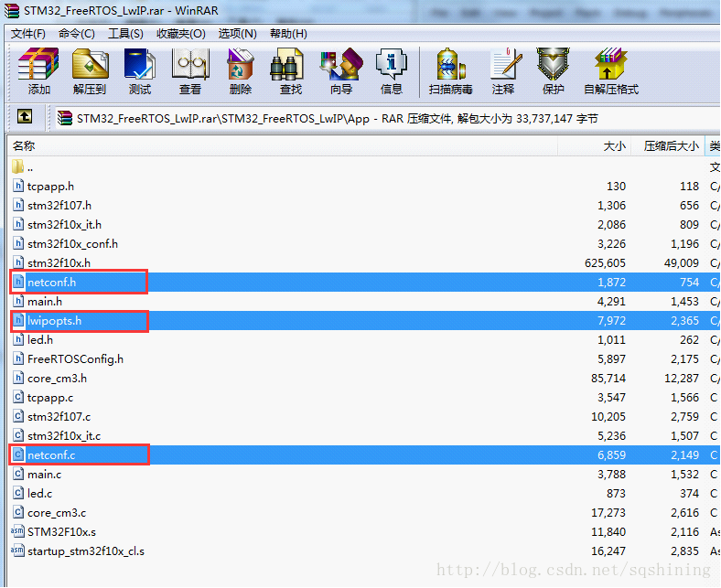
Task: Select the file netconf.h
Action: point(51,283)
